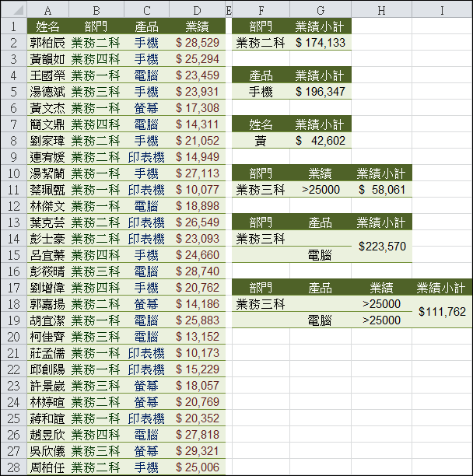Select criteria cell 手機 in F5
This screenshot has width=473, height=476.
click(x=261, y=92)
